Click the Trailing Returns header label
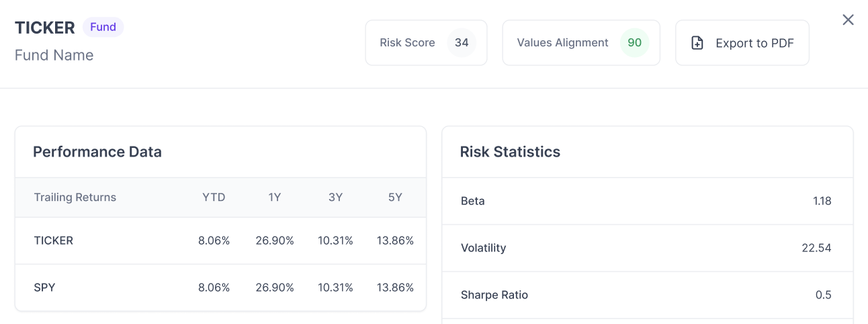This screenshot has height=324, width=868. 75,197
